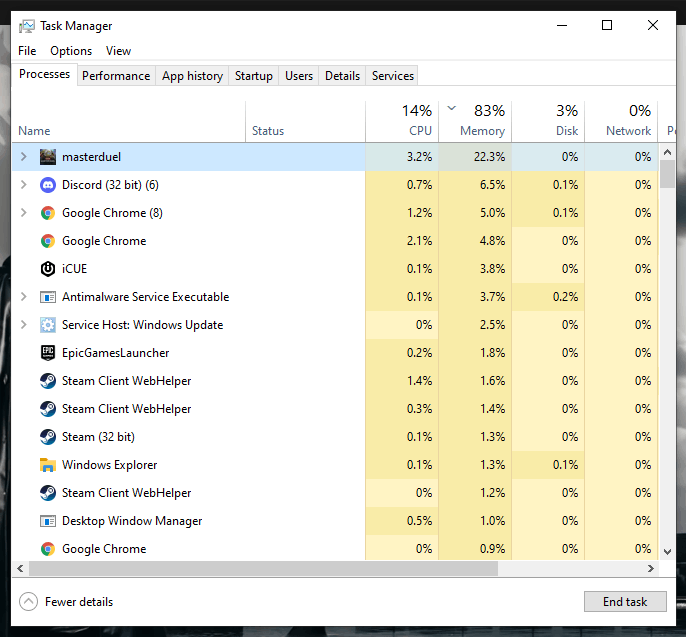Screen dimensions: 686x637
Task: Click the vertical scrollbar up arrow
Action: pos(667,152)
